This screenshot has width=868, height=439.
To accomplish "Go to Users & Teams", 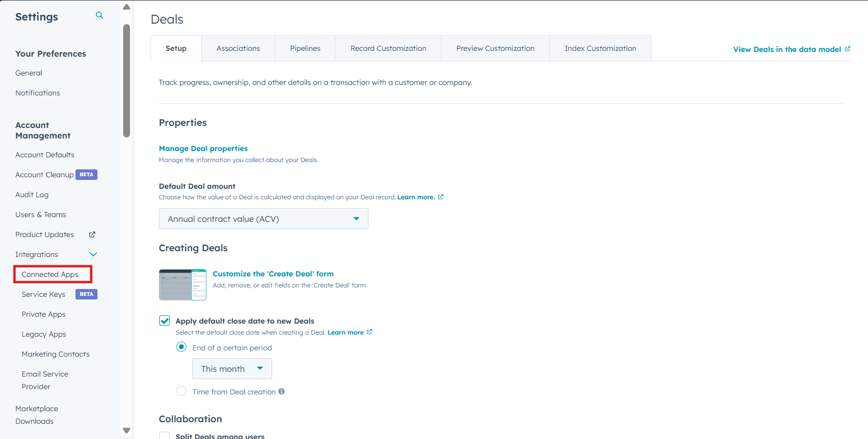I will pos(40,215).
